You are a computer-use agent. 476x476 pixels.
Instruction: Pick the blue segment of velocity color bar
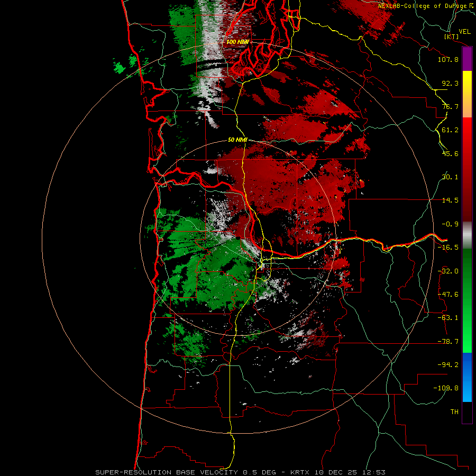pyautogui.click(x=467, y=377)
